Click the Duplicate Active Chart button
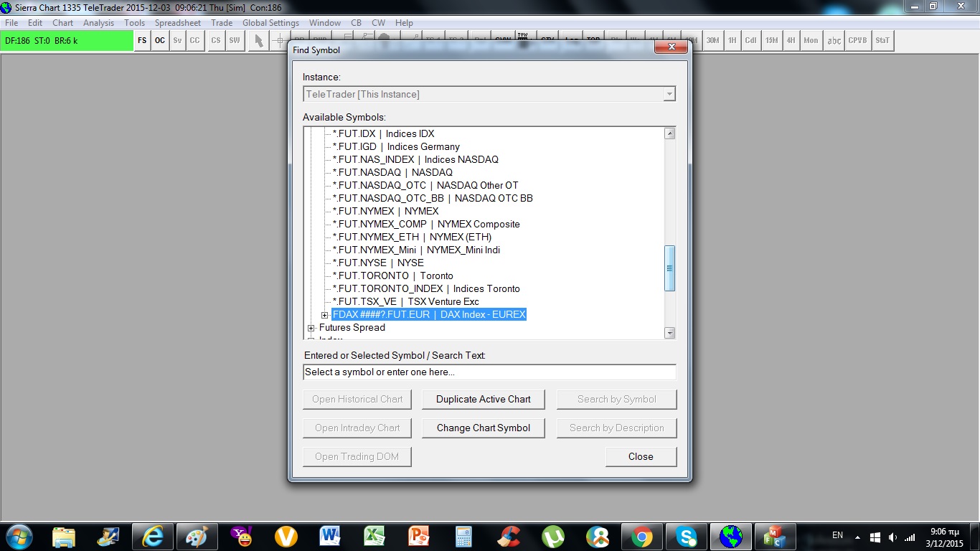This screenshot has height=551, width=980. [x=484, y=400]
